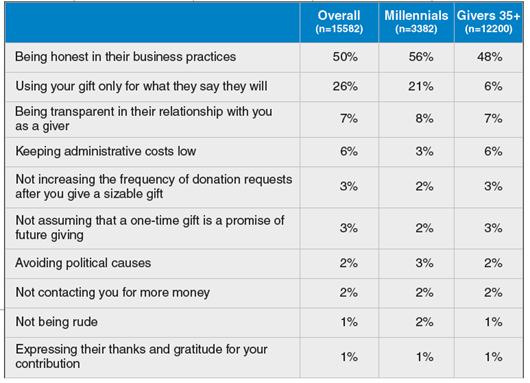Click the 'Being honest in their business practices' row label

coord(125,57)
